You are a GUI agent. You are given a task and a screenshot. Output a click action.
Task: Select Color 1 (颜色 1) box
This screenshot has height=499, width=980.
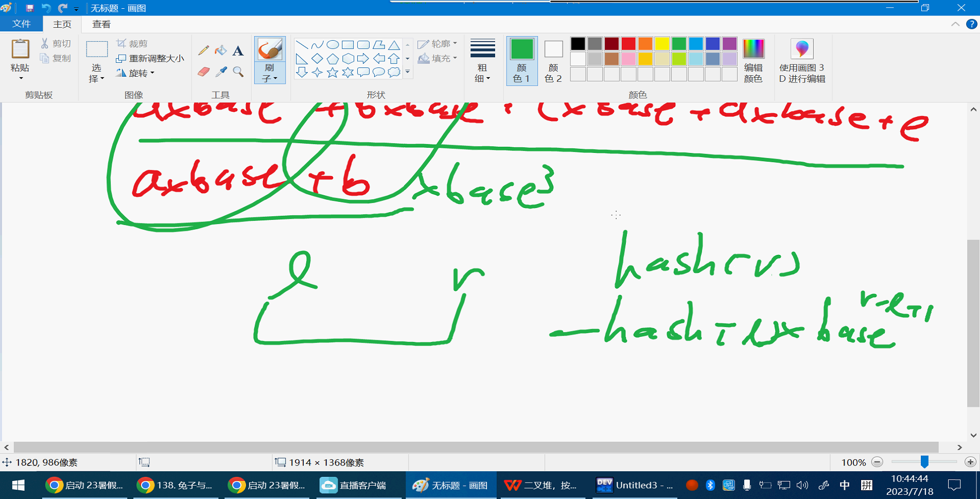[522, 61]
